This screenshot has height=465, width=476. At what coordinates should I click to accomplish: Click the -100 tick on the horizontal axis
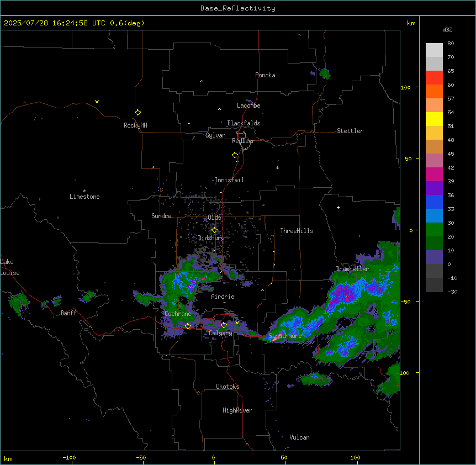tap(69, 458)
